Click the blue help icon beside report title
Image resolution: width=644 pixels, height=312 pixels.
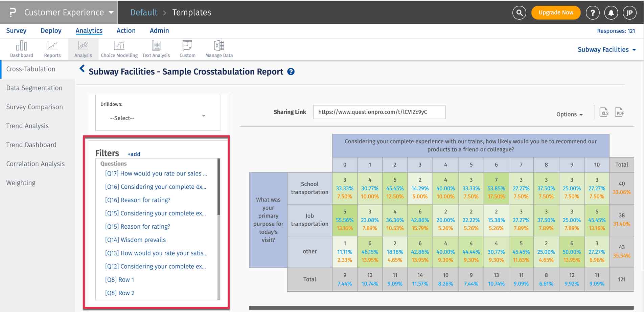click(291, 72)
